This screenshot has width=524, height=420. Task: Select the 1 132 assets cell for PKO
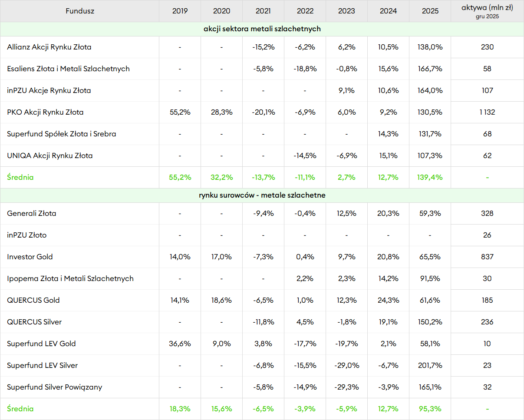(487, 112)
